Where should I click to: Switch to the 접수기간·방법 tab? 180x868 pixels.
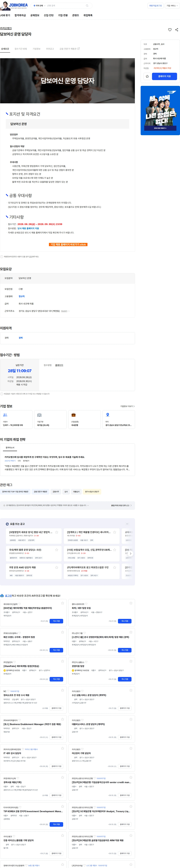click(21, 49)
